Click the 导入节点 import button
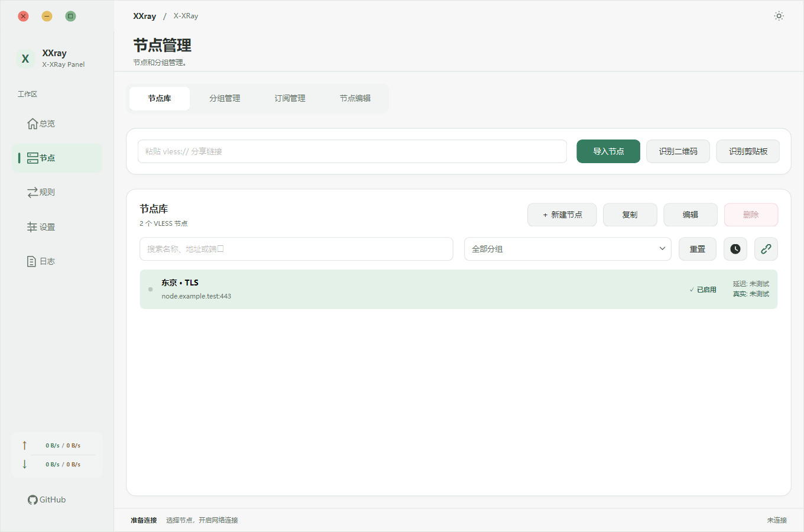Image resolution: width=804 pixels, height=532 pixels. (608, 151)
